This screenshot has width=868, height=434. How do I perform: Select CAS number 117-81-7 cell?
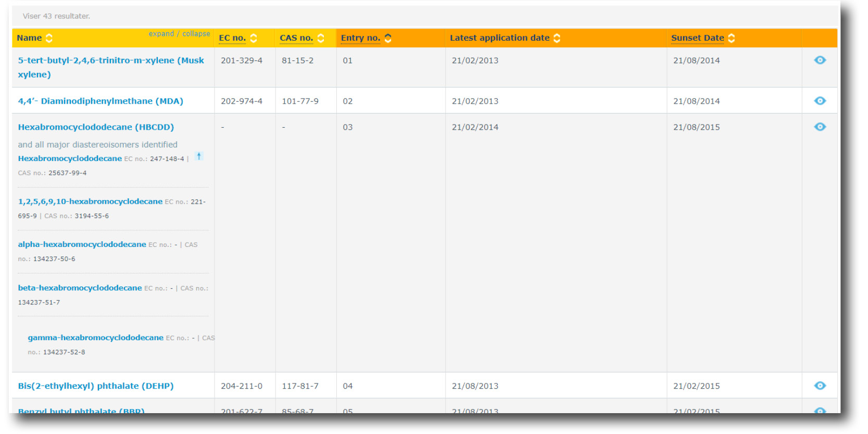tap(300, 386)
